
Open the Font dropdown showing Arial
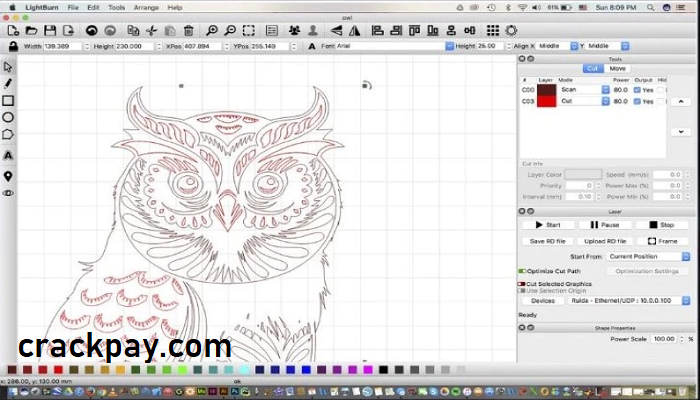coord(395,46)
